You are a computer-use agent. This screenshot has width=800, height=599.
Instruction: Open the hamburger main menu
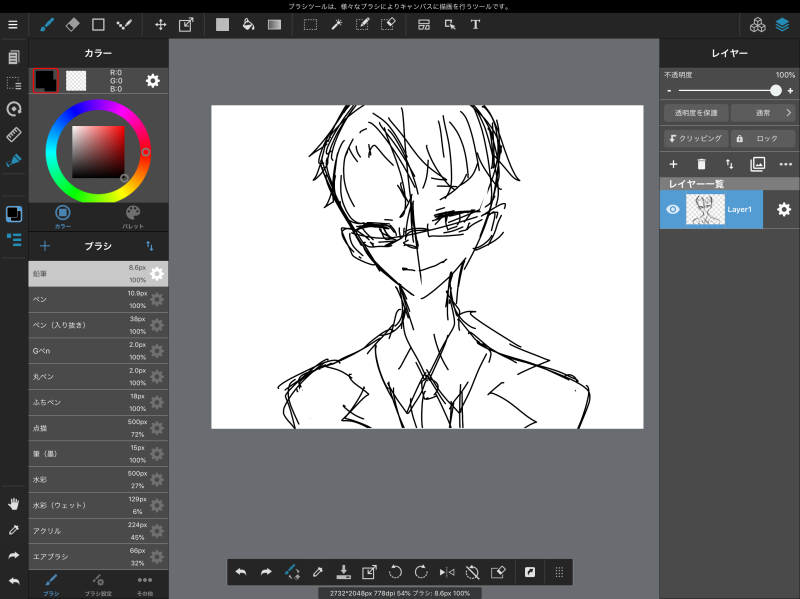13,24
